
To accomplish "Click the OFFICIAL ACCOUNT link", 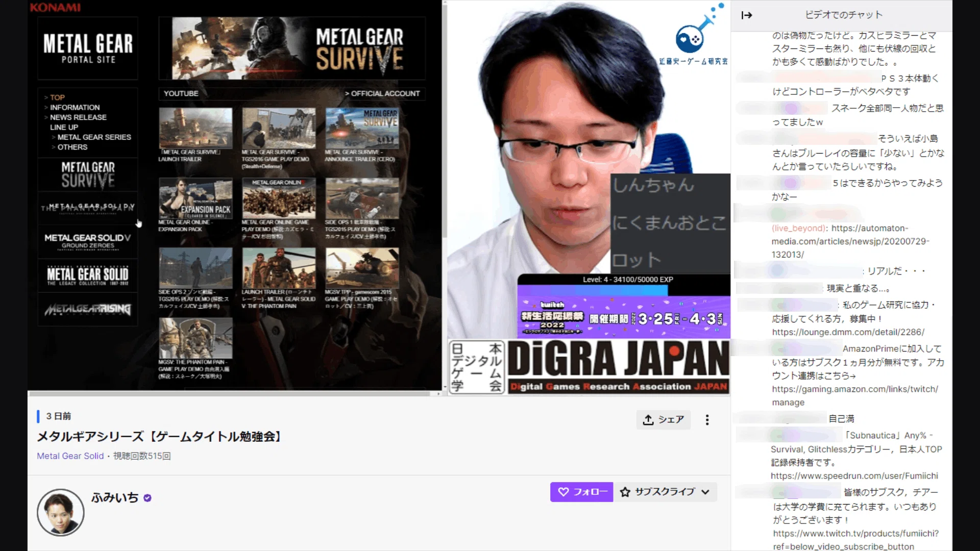I will click(x=382, y=94).
